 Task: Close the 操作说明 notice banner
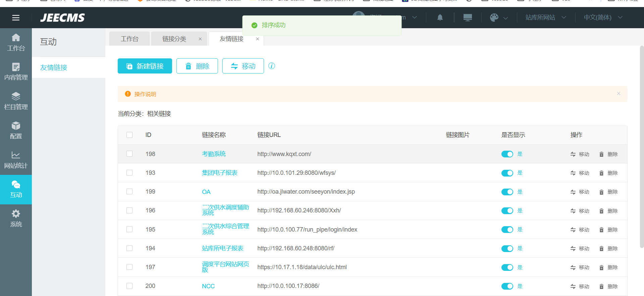tap(619, 94)
